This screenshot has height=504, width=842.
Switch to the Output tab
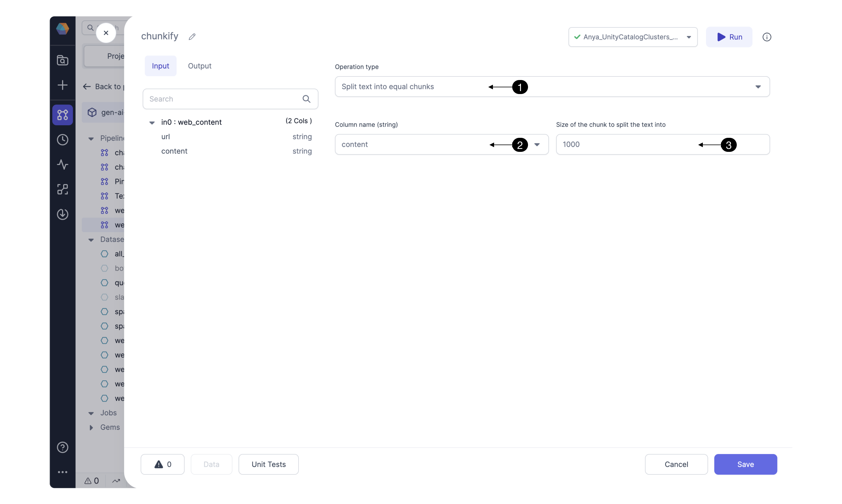pos(200,65)
